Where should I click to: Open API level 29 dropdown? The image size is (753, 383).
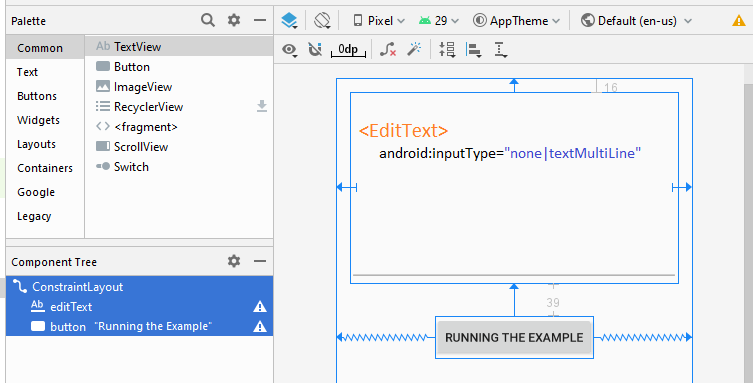[x=438, y=21]
